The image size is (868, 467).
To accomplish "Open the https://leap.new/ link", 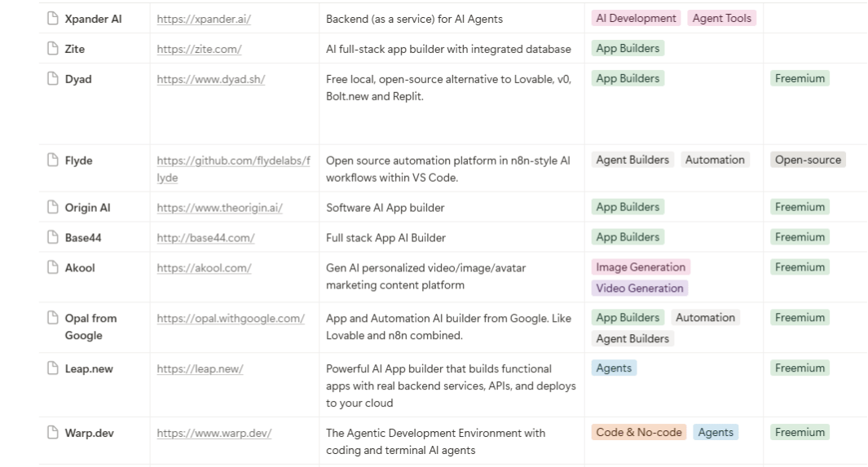I will [x=200, y=368].
